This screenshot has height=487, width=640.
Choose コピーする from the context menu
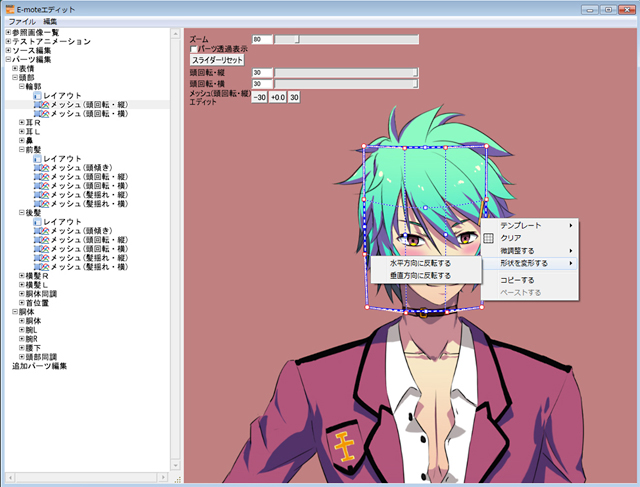tap(530, 280)
